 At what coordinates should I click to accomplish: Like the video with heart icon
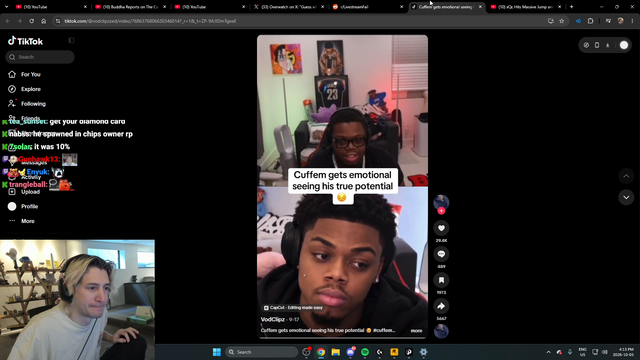click(441, 228)
